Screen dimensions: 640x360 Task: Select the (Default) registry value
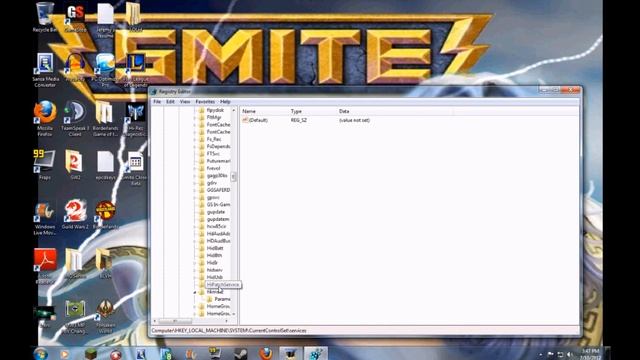coord(258,120)
